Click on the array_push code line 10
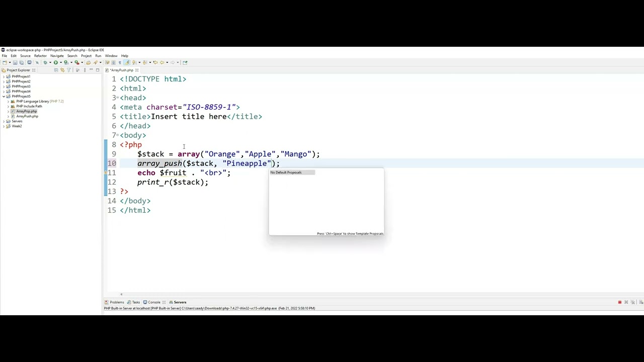This screenshot has width=644, height=362. (208, 163)
